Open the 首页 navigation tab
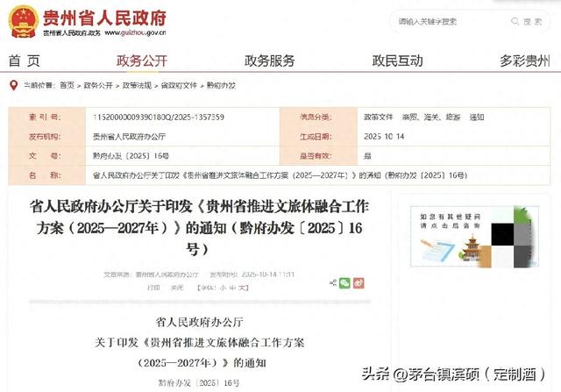 [x=24, y=61]
